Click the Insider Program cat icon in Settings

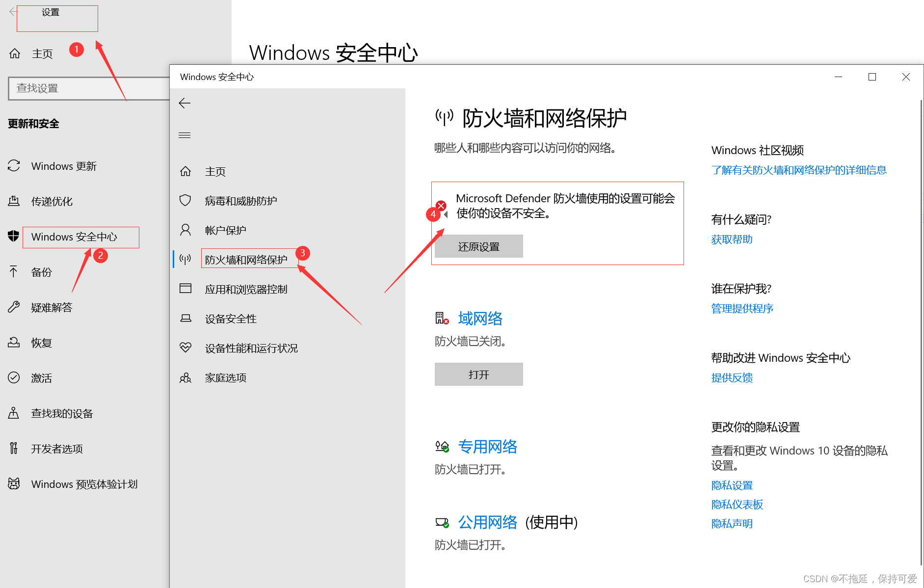pos(14,483)
